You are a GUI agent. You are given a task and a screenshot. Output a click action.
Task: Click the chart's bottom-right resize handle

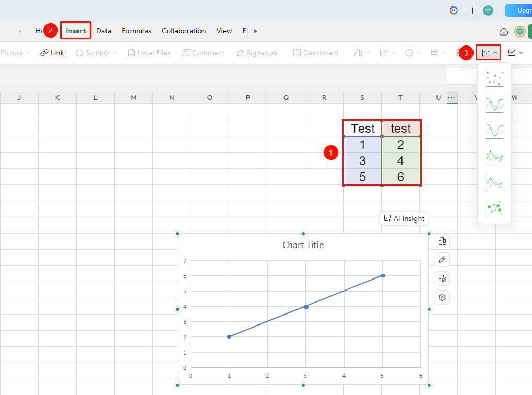tap(429, 385)
